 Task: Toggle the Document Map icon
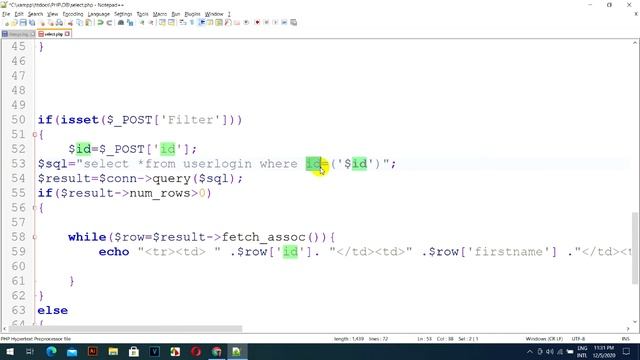coord(219,22)
